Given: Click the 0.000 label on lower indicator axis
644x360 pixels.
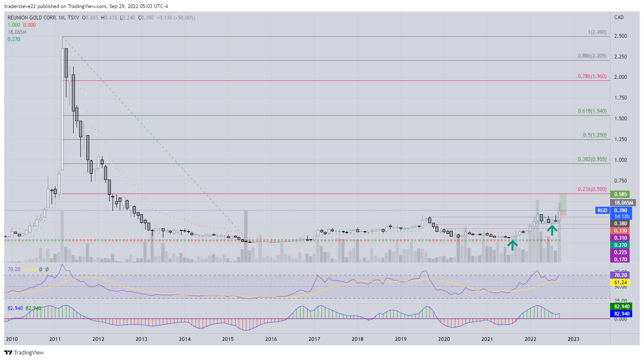Looking at the screenshot, I should [x=620, y=319].
